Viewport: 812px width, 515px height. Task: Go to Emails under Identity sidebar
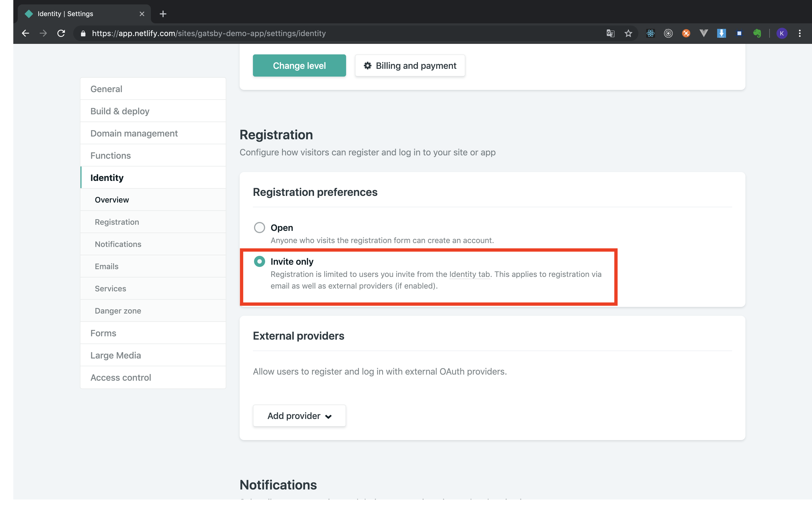tap(106, 266)
